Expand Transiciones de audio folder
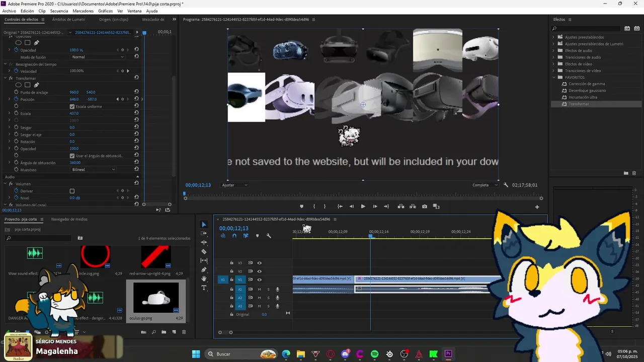644x362 pixels. coord(553,57)
